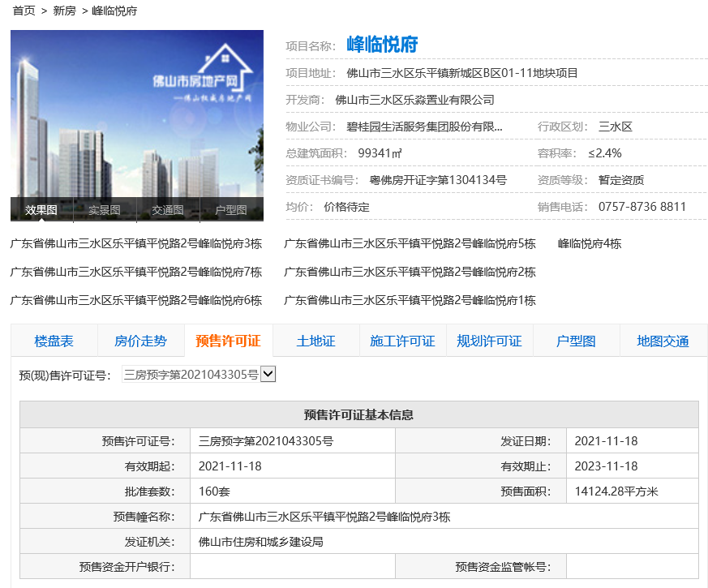The width and height of the screenshot is (708, 588).
Task: Click the project rendering image
Action: click(136, 114)
